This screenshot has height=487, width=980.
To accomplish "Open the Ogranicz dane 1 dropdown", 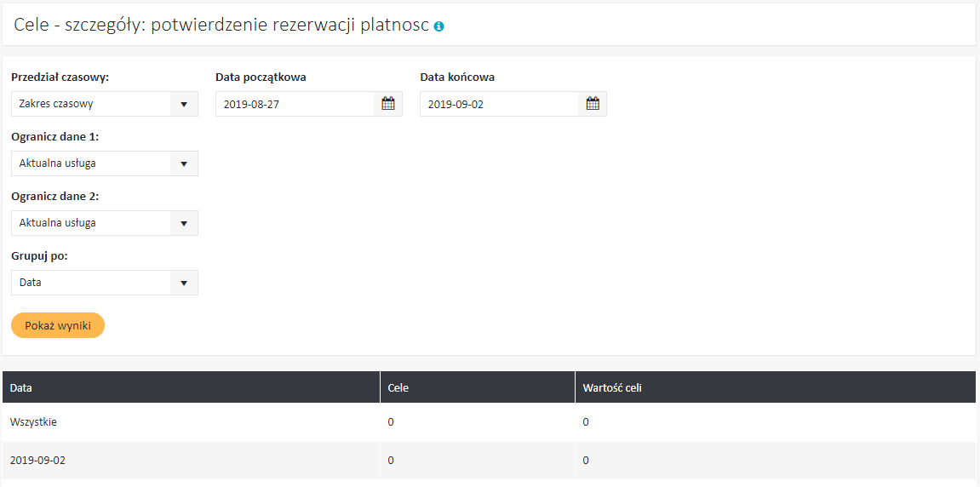I will tap(104, 163).
